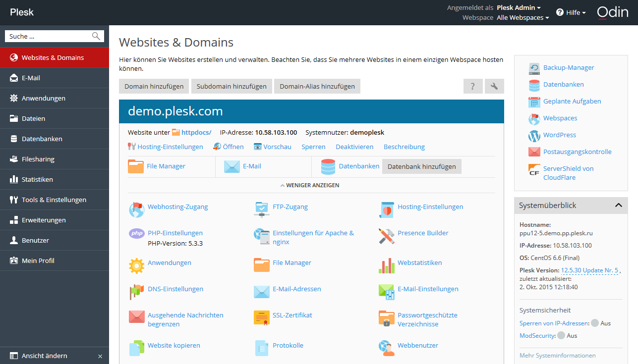The width and height of the screenshot is (638, 364).
Task: Click Domain-Alias hinzufügen button
Action: (317, 86)
